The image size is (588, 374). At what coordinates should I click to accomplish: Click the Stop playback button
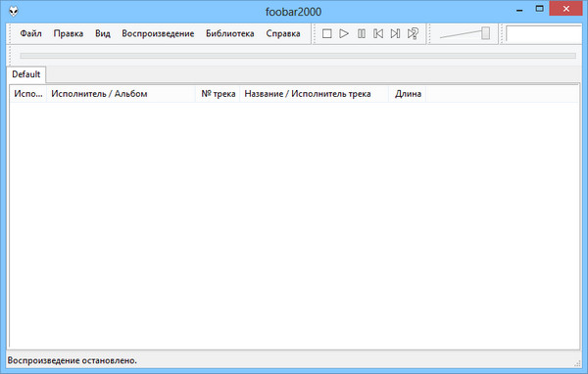pyautogui.click(x=326, y=33)
